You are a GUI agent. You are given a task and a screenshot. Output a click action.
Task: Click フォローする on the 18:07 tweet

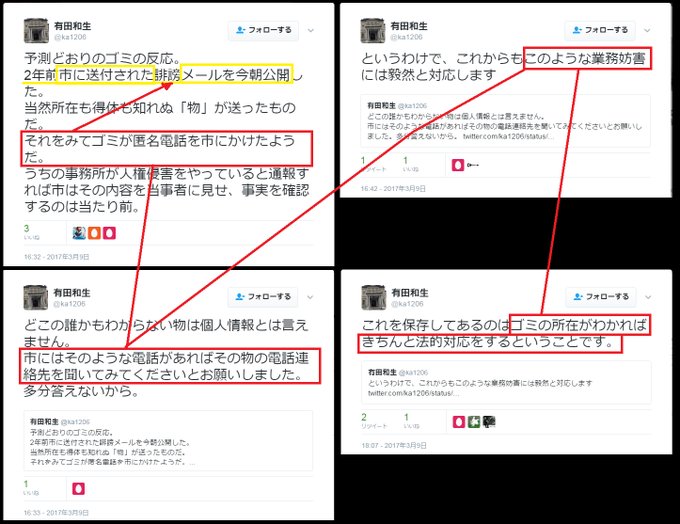point(601,297)
